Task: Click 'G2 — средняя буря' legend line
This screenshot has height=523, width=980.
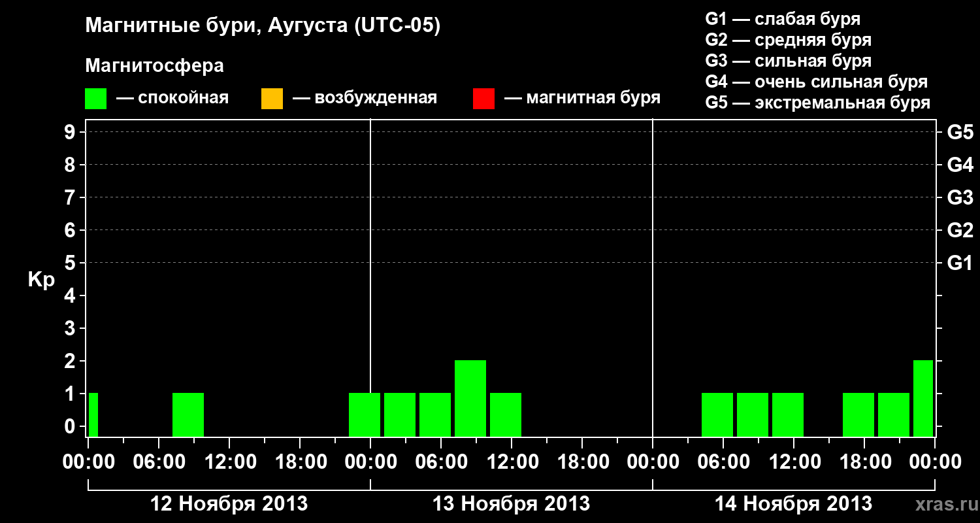Action: [x=788, y=39]
